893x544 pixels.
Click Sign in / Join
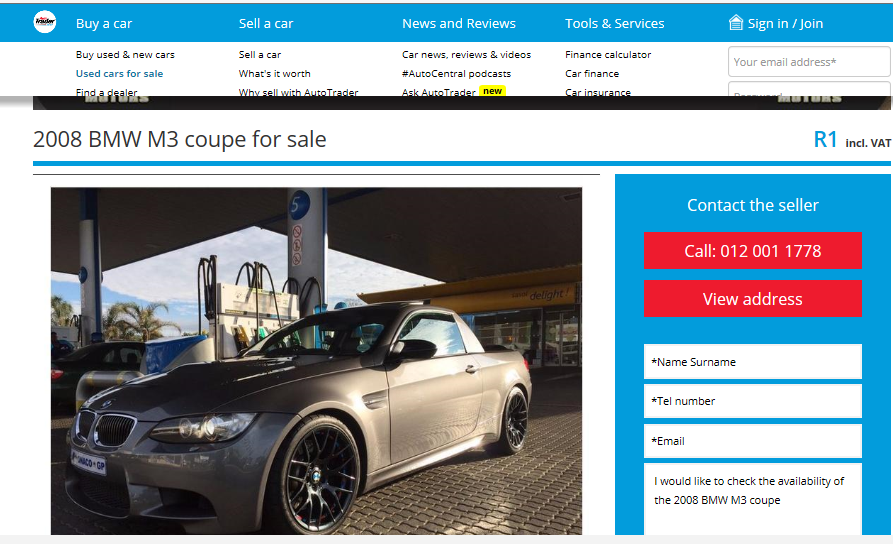pyautogui.click(x=785, y=23)
